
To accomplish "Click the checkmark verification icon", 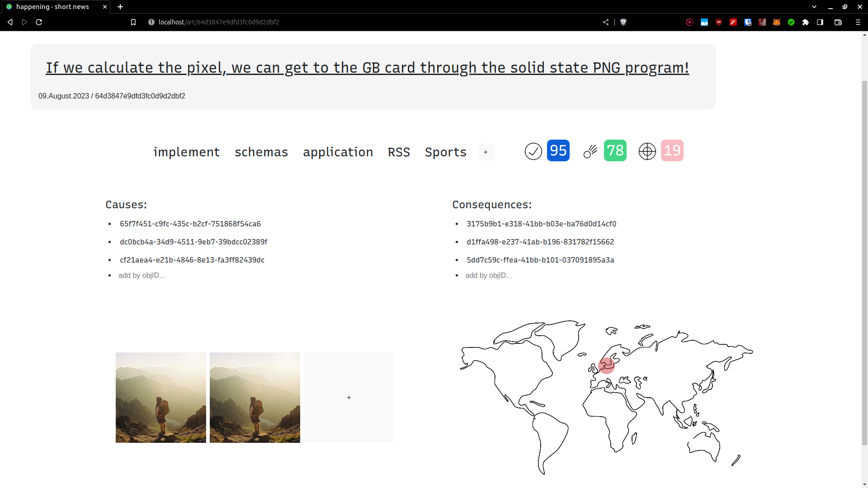I will pyautogui.click(x=533, y=151).
